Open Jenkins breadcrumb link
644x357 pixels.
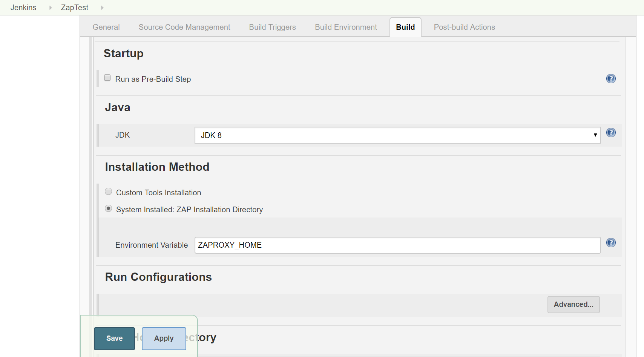point(23,8)
